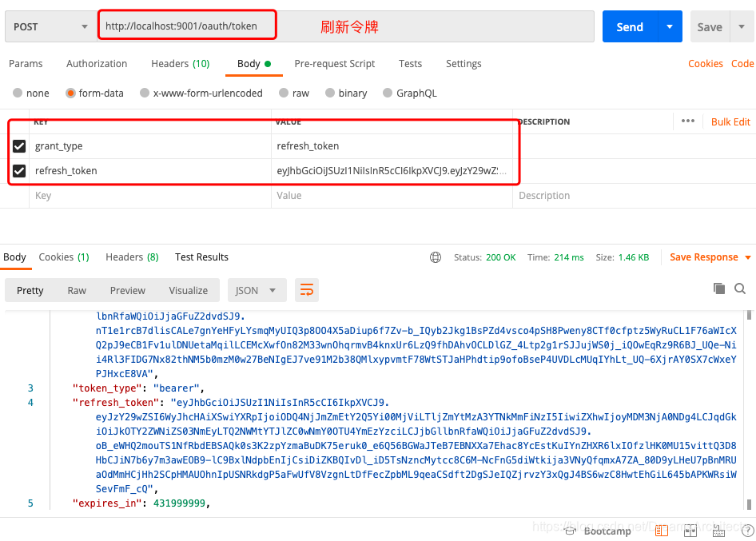Select the Pretty response view

coord(30,290)
